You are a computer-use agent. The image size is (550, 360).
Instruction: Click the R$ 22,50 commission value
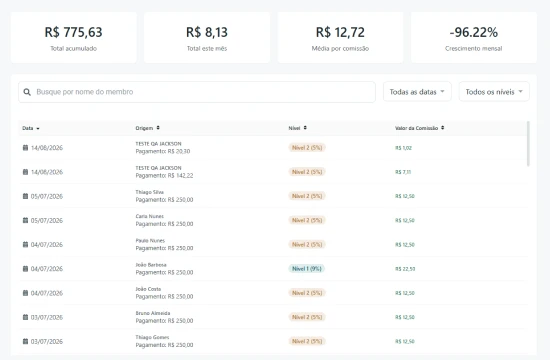pos(405,269)
